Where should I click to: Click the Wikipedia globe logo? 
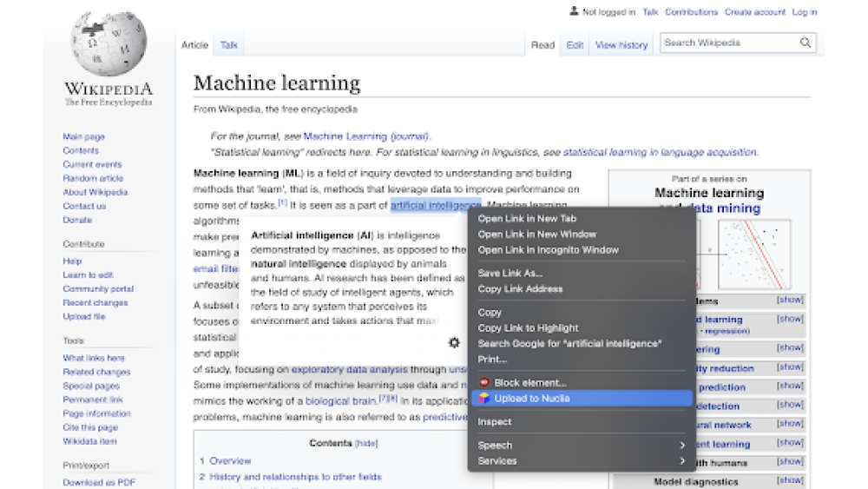tap(108, 43)
